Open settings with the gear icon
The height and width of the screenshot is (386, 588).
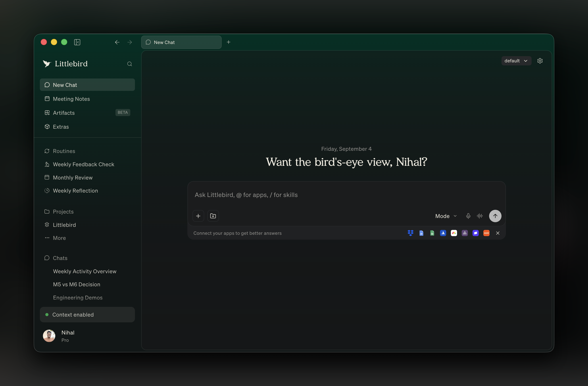540,61
